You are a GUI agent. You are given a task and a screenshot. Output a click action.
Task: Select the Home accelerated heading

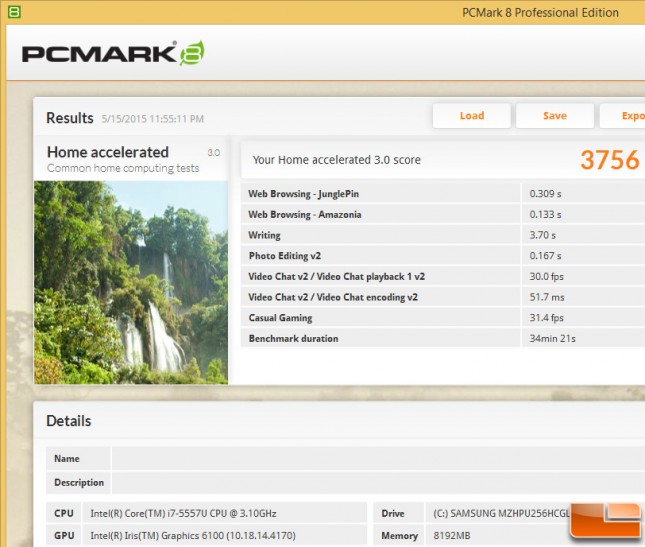click(108, 152)
